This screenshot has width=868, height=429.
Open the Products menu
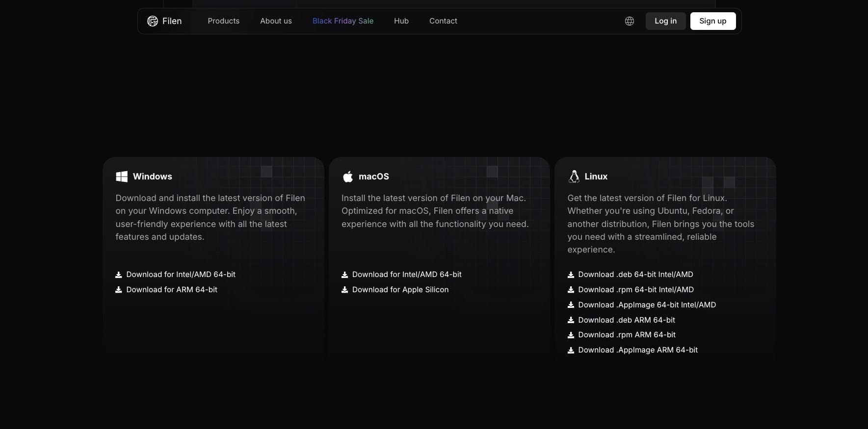point(223,21)
